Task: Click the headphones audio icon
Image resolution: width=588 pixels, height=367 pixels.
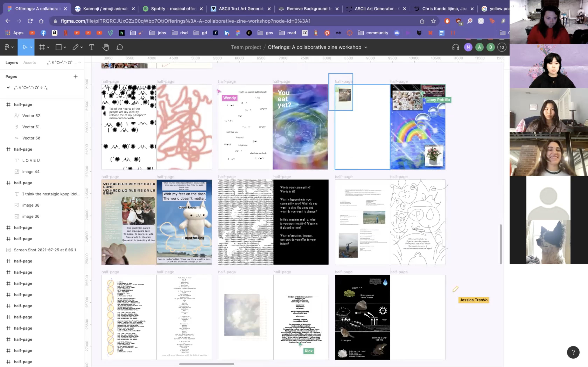Action: [456, 47]
